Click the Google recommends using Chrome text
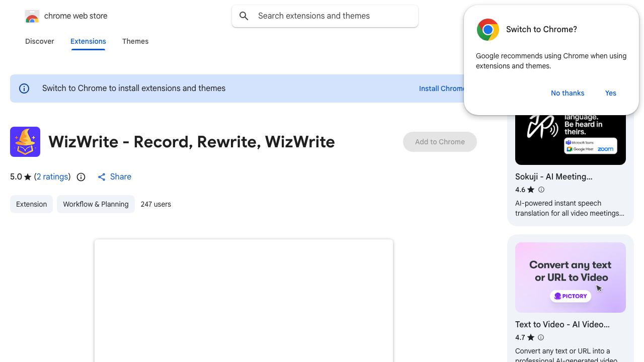The image size is (644, 362). point(551,61)
